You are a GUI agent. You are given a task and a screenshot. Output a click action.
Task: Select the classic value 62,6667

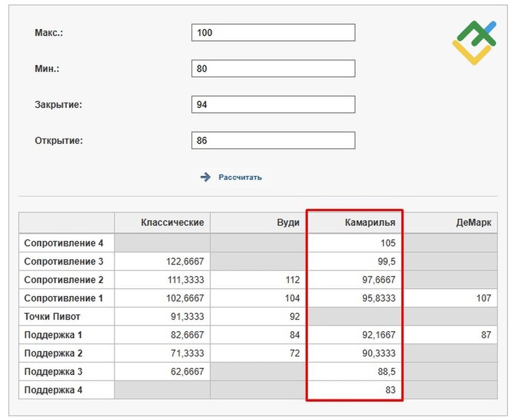(x=187, y=371)
